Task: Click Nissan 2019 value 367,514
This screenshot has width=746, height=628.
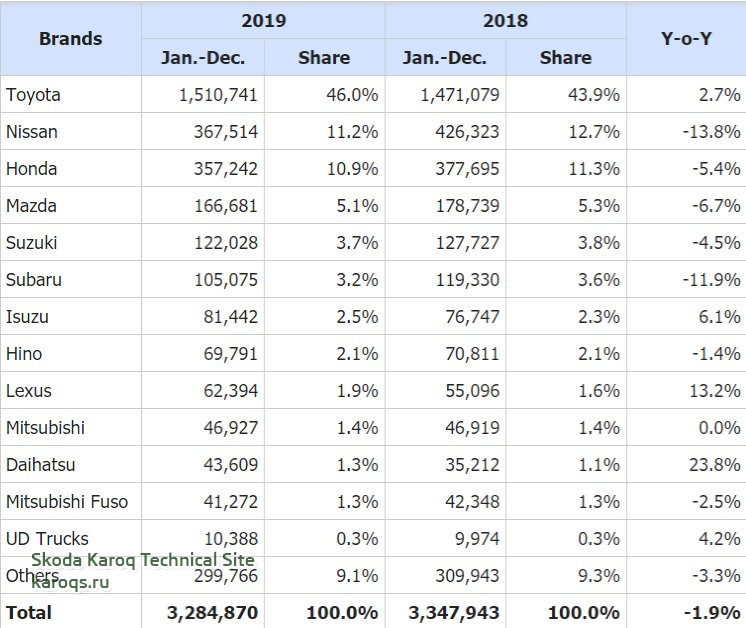Action: click(x=226, y=132)
